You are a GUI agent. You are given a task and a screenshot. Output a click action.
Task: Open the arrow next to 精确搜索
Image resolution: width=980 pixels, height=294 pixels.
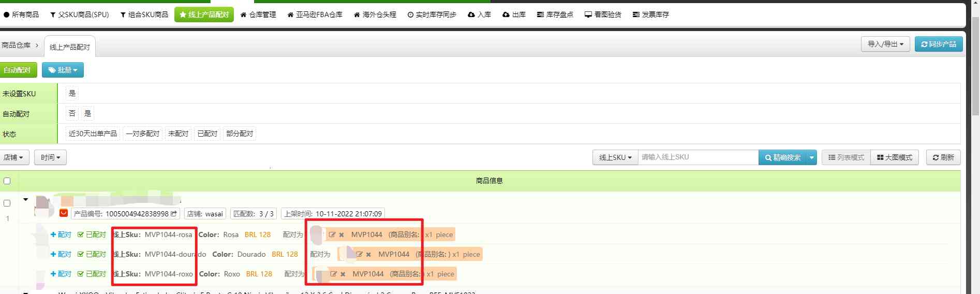tap(812, 157)
